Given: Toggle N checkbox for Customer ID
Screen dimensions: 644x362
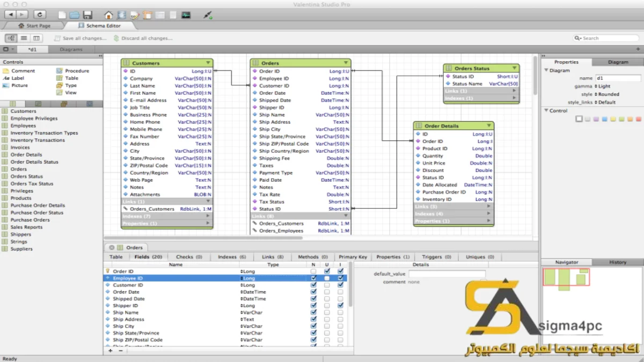Looking at the screenshot, I should (x=313, y=285).
